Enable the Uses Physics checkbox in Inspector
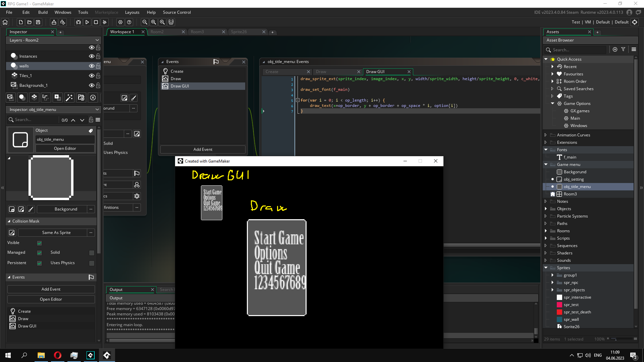The width and height of the screenshot is (644, 362). (92, 263)
